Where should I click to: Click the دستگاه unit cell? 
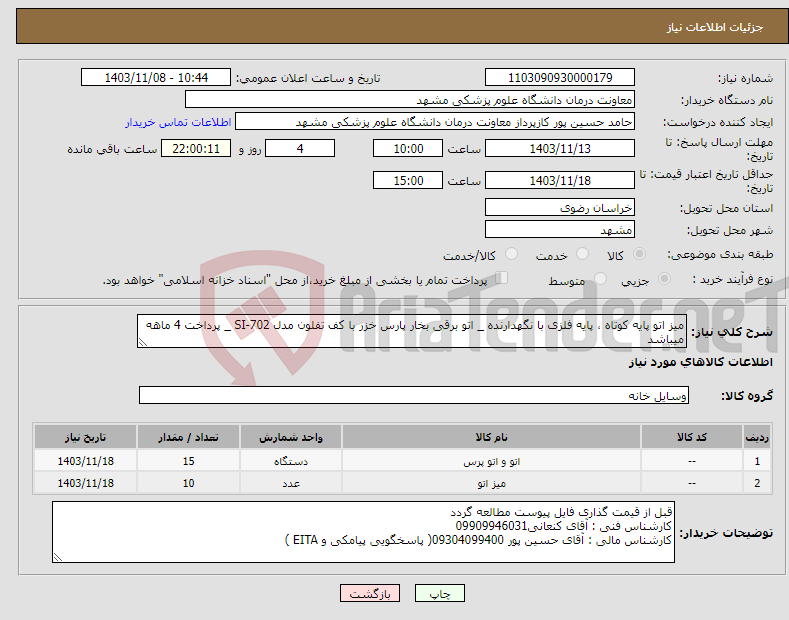click(291, 461)
